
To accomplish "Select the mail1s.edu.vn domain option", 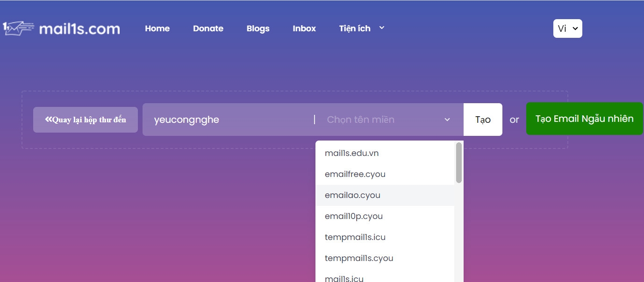I will click(x=351, y=153).
